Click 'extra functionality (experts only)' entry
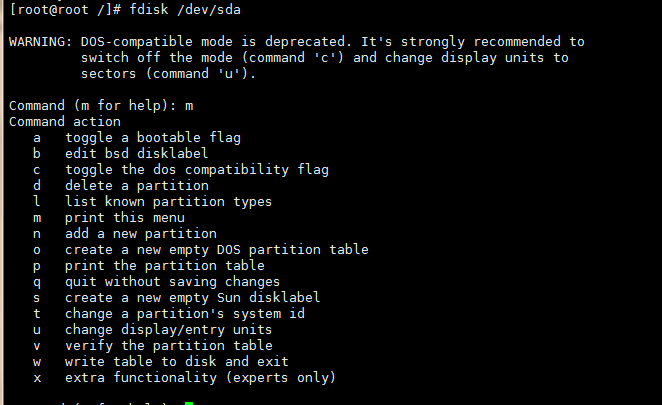This screenshot has width=662, height=405. point(184,378)
